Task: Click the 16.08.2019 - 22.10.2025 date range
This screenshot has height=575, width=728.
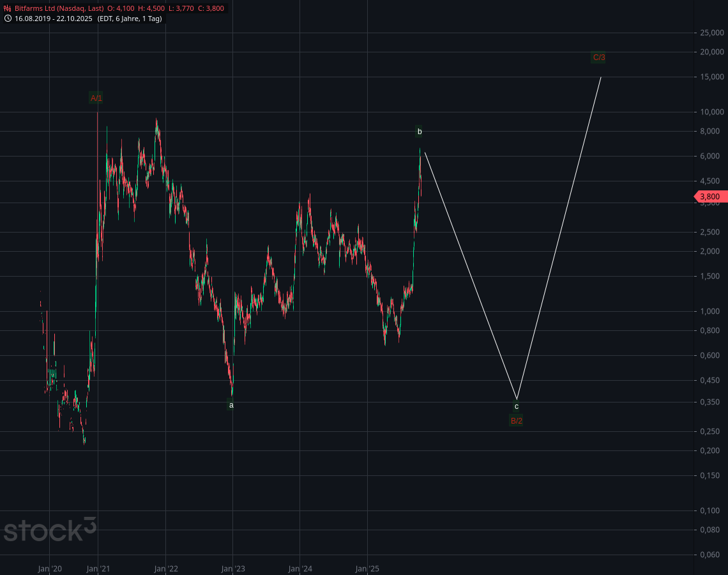Action: tap(54, 19)
